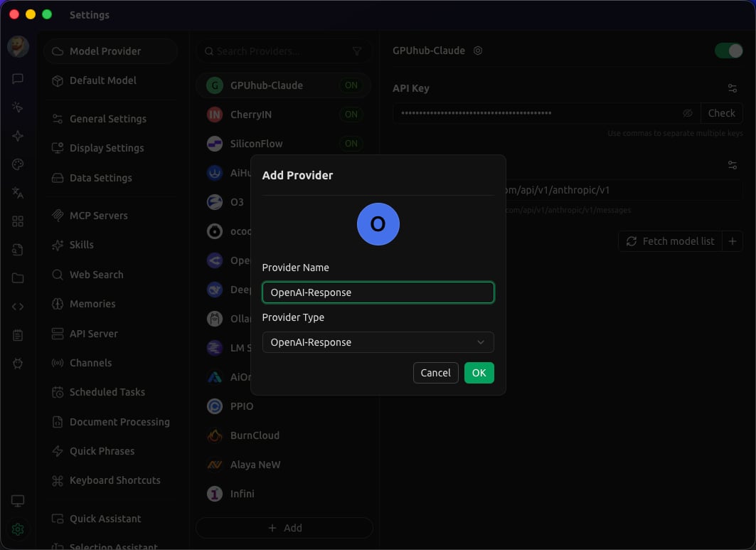Open MCP Servers menu item
Screen dimensions: 756x550
(x=110, y=216)
